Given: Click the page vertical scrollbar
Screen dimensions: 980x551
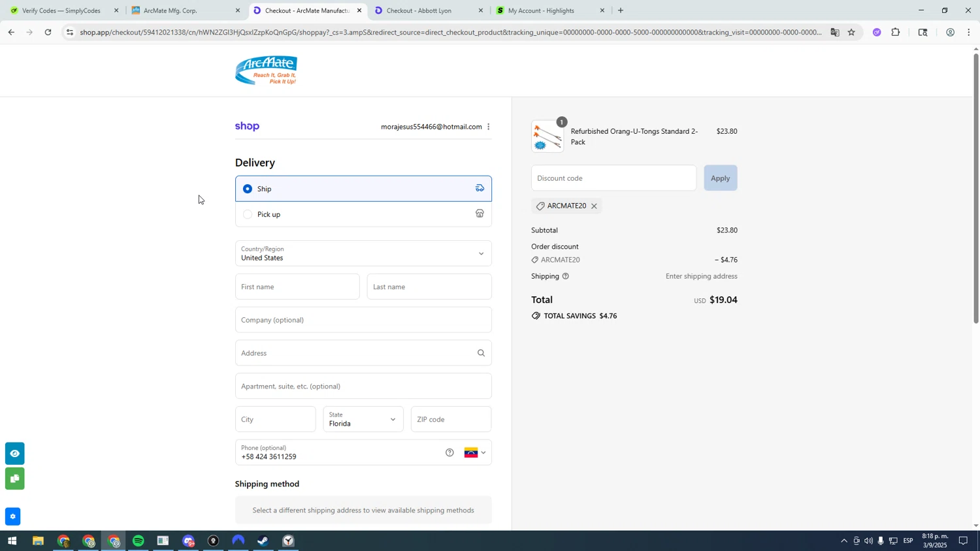Looking at the screenshot, I should coord(976,189).
